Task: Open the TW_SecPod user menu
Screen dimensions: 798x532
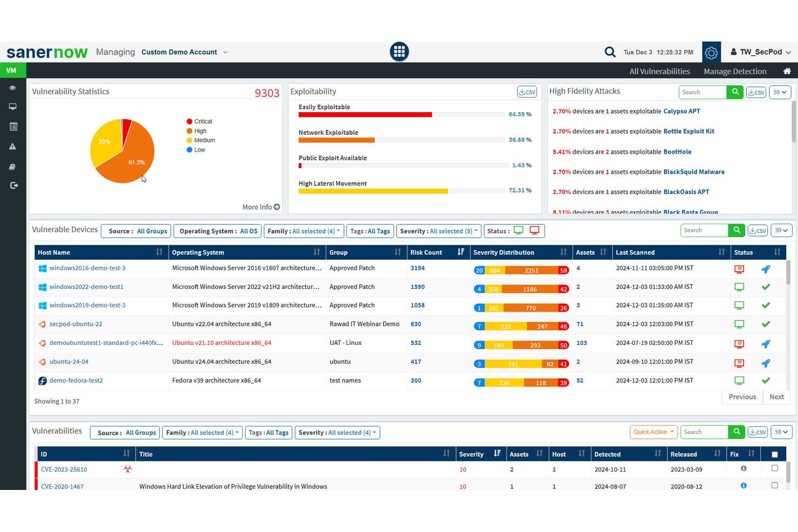Action: [761, 52]
